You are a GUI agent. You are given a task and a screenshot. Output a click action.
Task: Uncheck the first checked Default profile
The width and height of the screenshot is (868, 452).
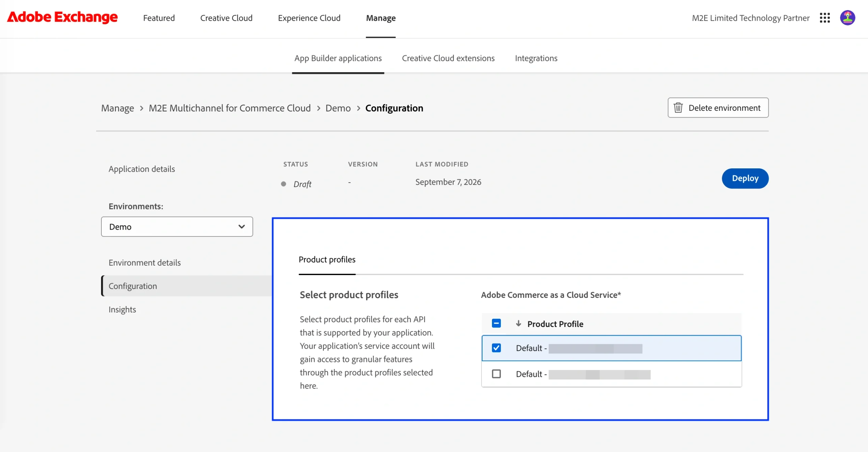[496, 348]
